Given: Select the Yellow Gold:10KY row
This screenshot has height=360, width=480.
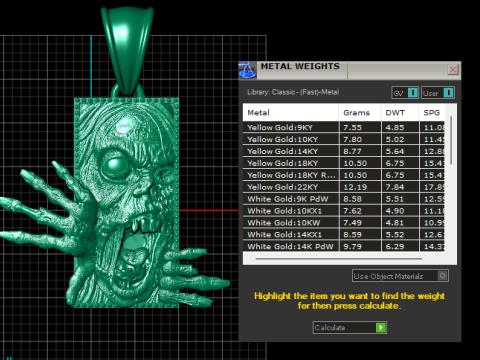Looking at the screenshot, I should [344, 139].
